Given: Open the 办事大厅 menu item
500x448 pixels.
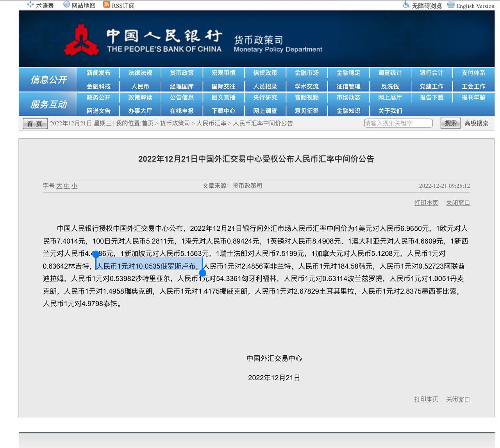Looking at the screenshot, I should click(x=140, y=111).
